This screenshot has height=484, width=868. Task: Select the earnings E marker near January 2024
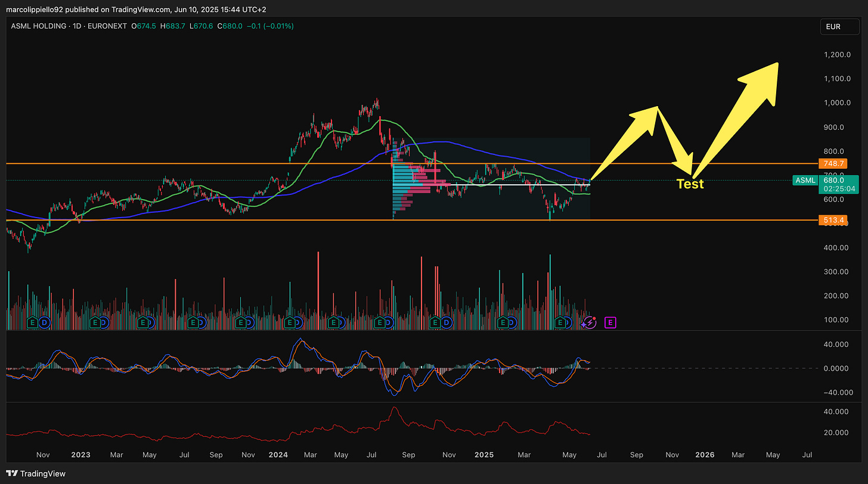point(289,322)
